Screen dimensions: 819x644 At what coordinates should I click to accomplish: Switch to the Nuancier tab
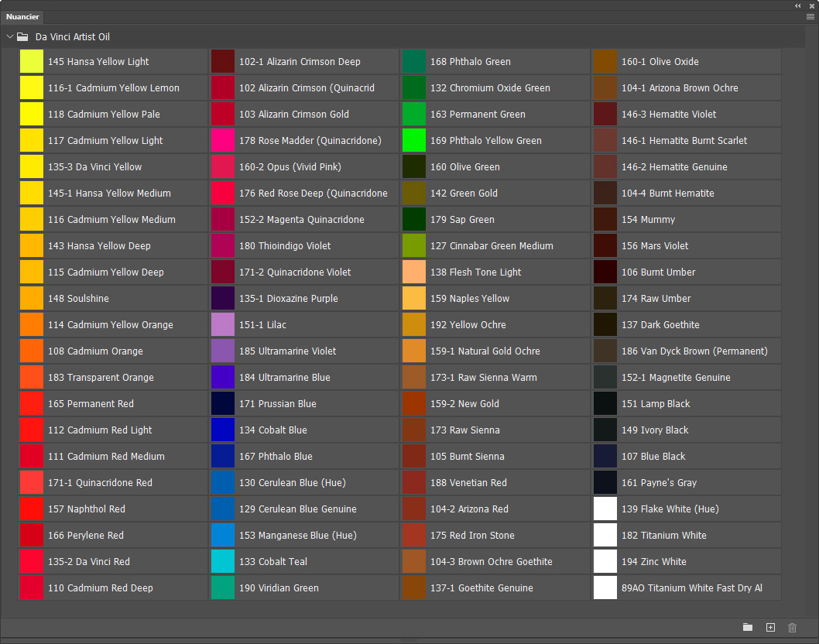point(22,17)
